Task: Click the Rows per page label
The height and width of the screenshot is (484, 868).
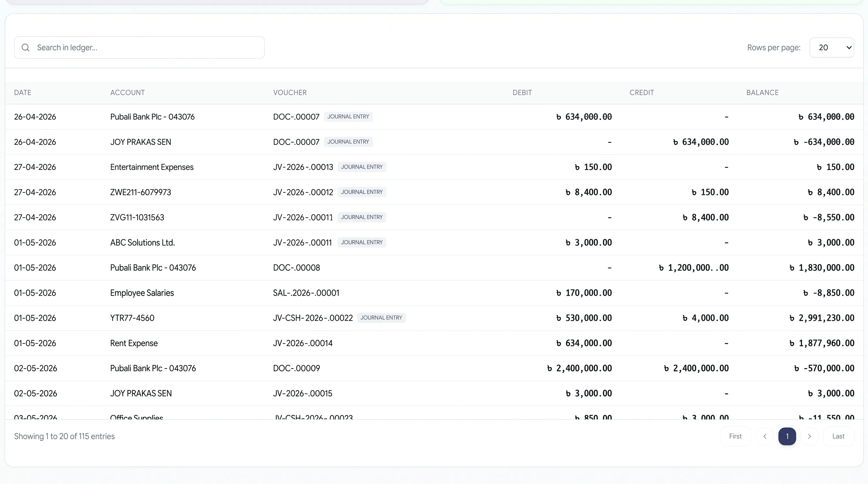Action: pyautogui.click(x=774, y=48)
